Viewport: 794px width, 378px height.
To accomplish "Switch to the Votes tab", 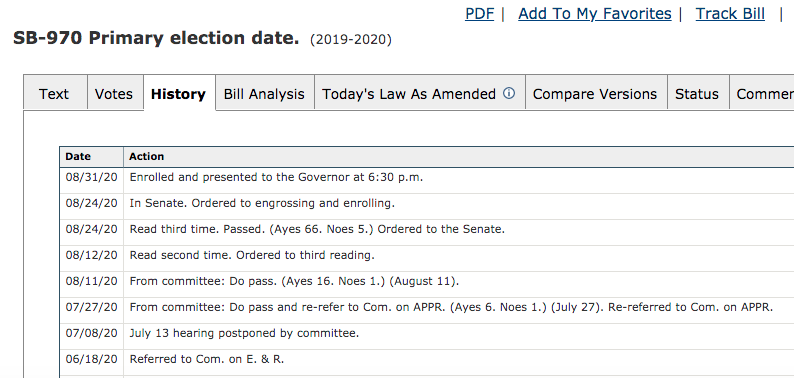I will (x=114, y=92).
